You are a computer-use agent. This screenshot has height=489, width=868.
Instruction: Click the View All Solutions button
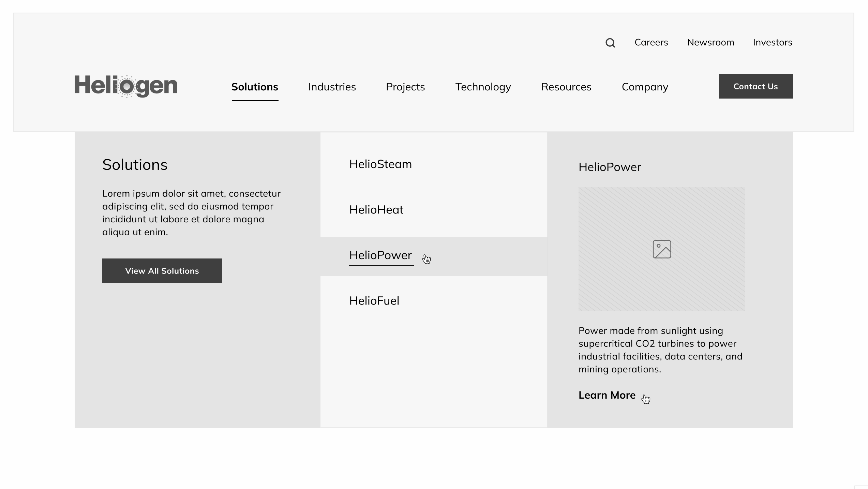click(162, 271)
